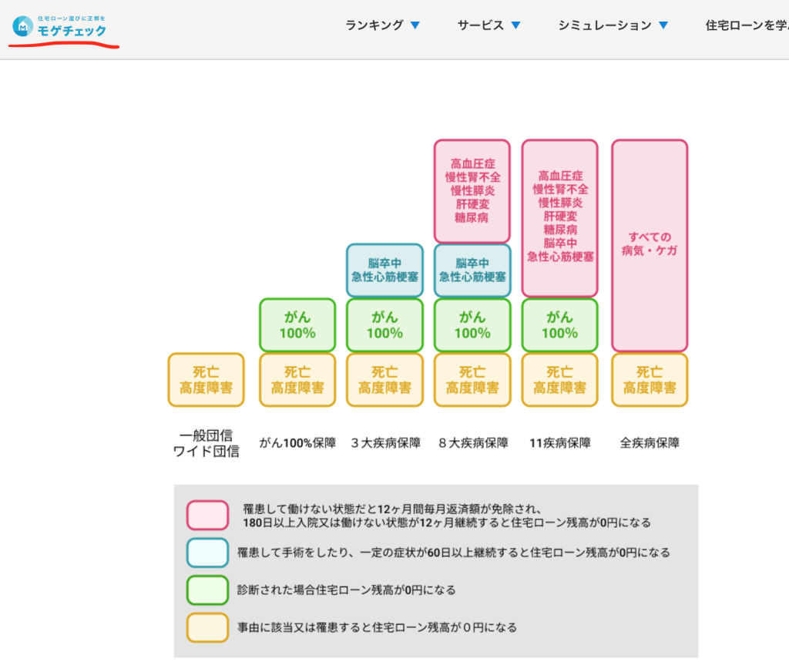Screen dimensions: 789x672
Task: Select the pink legend color swatch
Action: click(x=207, y=516)
